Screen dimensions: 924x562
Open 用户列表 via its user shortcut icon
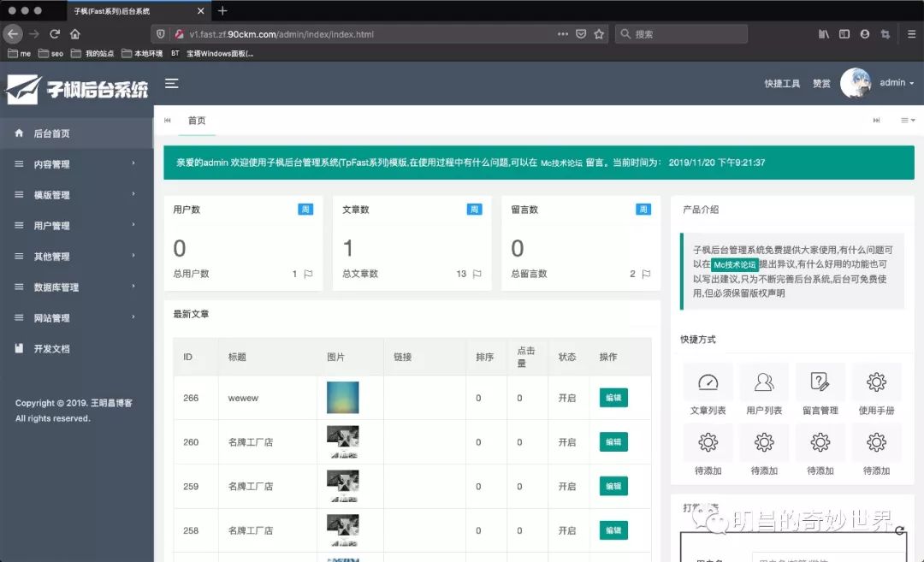click(764, 382)
